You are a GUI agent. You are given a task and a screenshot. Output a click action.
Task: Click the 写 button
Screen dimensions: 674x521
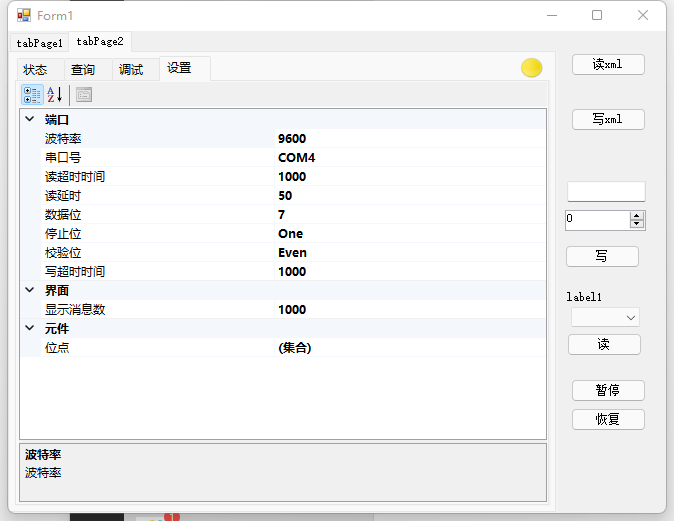click(602, 256)
